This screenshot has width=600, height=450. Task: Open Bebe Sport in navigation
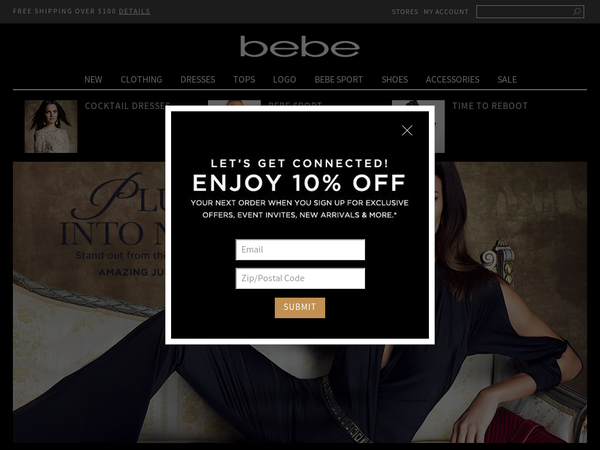click(339, 80)
